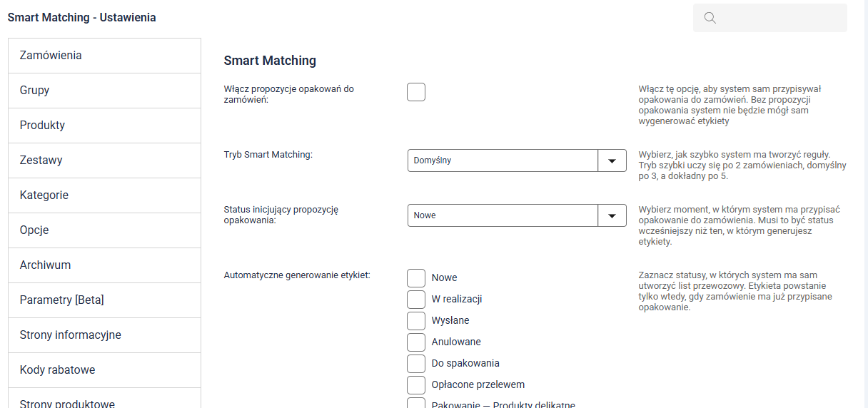868x408 pixels.
Task: Click the magnifier search icon
Action: (710, 18)
